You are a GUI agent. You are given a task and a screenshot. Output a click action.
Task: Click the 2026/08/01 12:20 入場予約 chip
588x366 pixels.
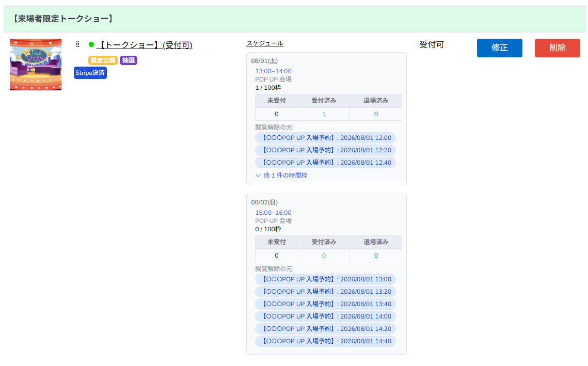(326, 150)
